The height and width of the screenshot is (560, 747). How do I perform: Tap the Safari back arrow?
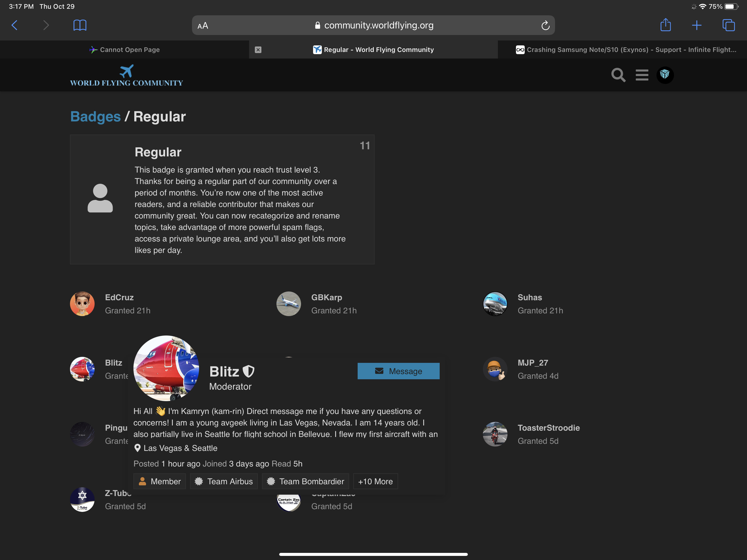(x=14, y=25)
